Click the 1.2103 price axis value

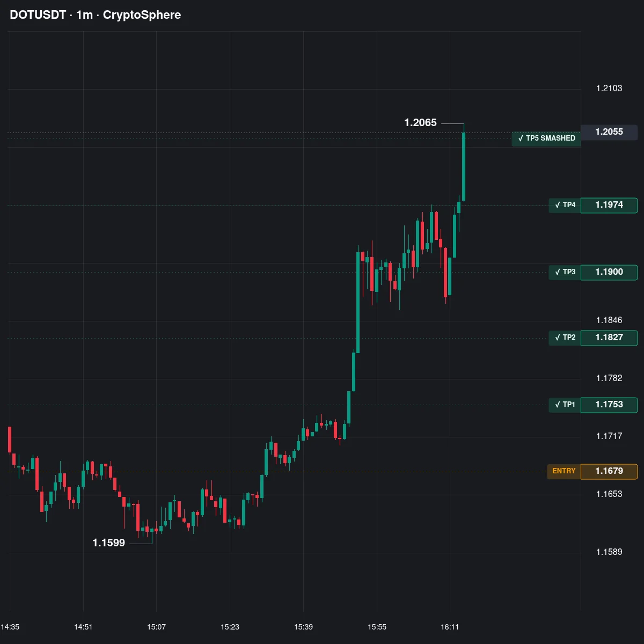[609, 89]
